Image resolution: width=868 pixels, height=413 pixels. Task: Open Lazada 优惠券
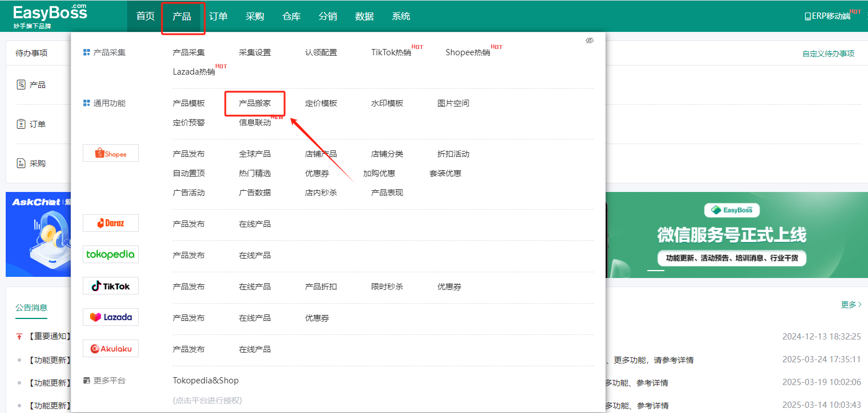(x=317, y=318)
